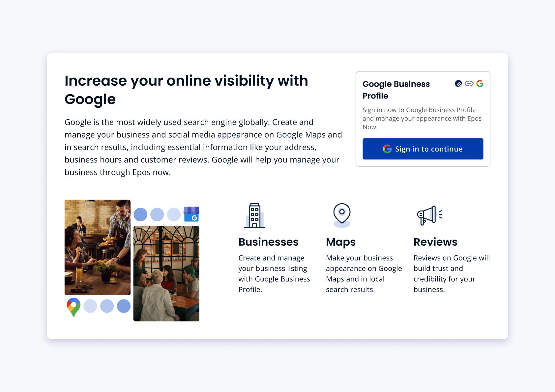The height and width of the screenshot is (392, 555).
Task: Open the waiter serving food photo
Action: tap(98, 247)
